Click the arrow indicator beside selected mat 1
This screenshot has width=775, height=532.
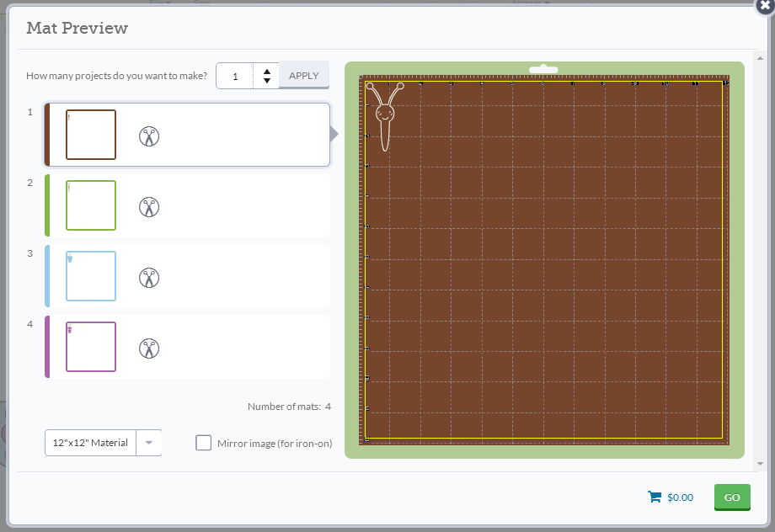coord(333,132)
